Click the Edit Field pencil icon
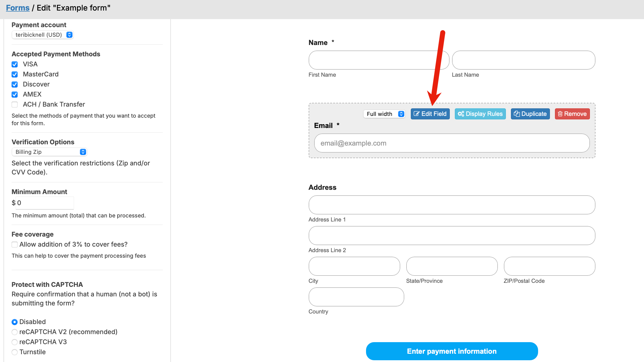 point(416,114)
